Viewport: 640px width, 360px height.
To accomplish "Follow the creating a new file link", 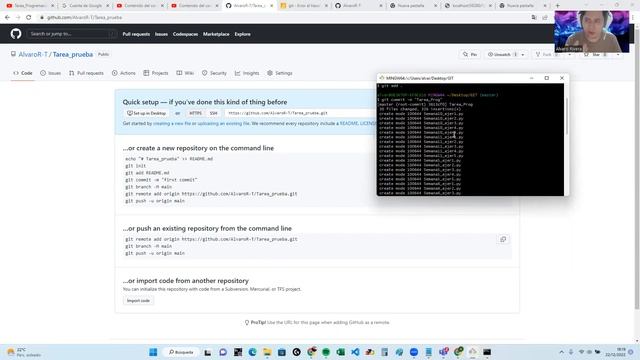I will point(171,123).
